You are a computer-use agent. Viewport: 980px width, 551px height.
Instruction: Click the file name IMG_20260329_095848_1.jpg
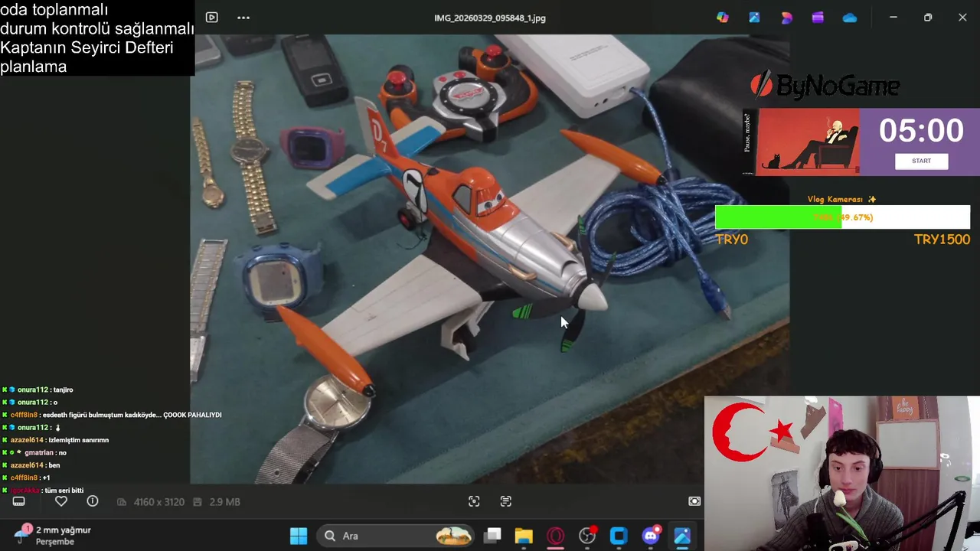[490, 18]
